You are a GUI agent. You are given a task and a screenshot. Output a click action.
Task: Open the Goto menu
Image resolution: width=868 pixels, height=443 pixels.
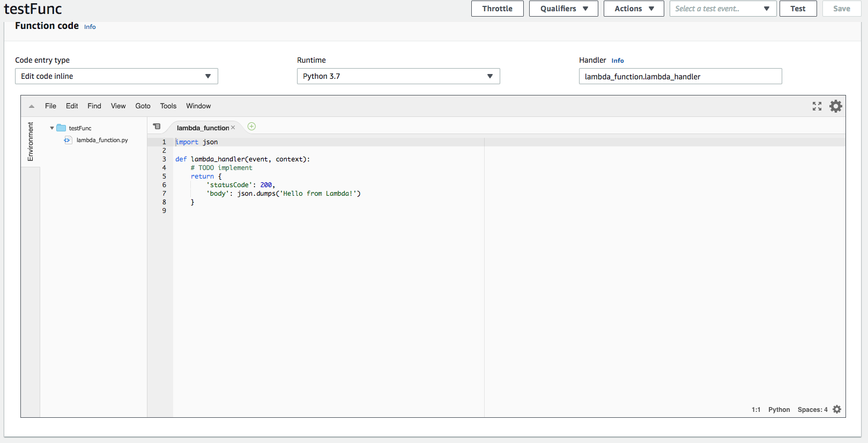(x=143, y=106)
